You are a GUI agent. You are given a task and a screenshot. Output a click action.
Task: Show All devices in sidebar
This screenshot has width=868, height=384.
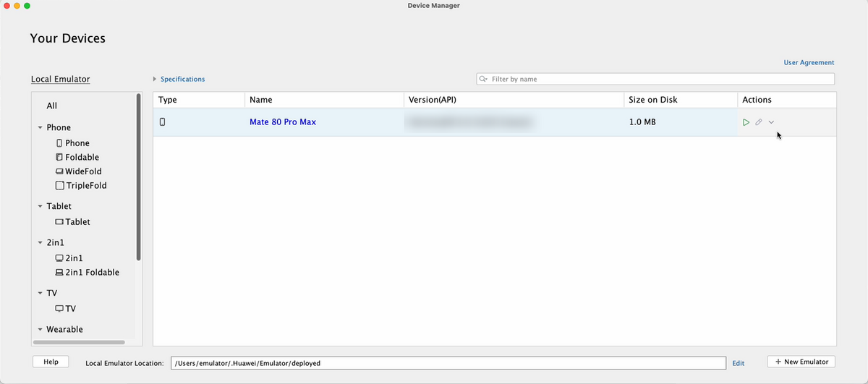point(52,106)
